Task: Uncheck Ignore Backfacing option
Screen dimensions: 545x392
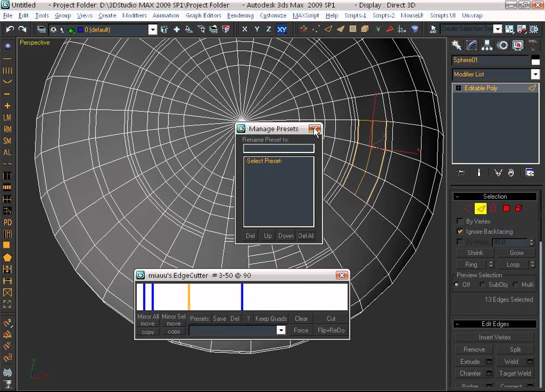Action: point(460,231)
